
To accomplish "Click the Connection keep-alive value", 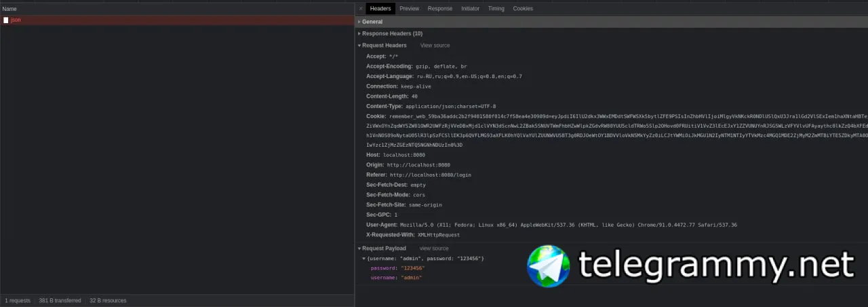I will click(x=416, y=86).
